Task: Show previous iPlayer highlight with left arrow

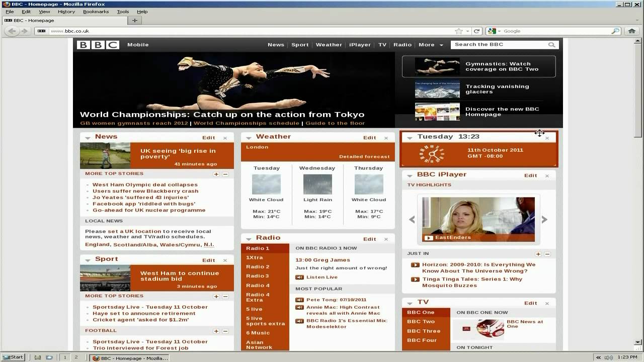Action: [412, 220]
